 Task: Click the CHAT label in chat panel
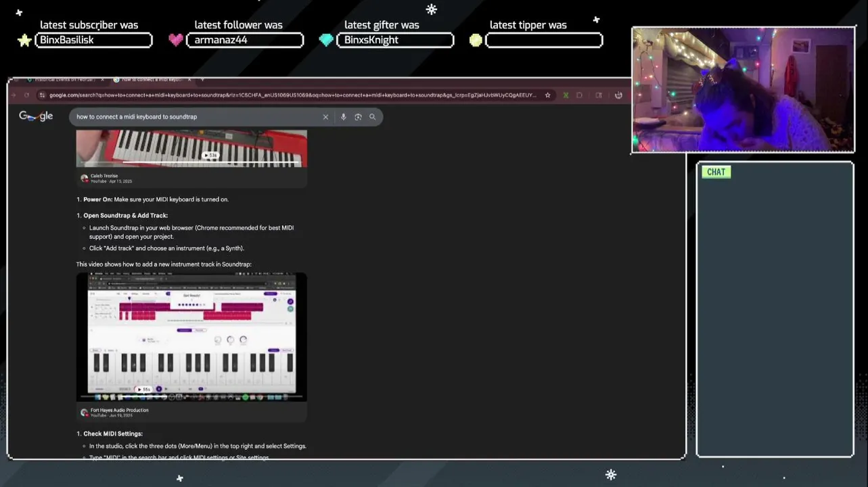pyautogui.click(x=716, y=172)
